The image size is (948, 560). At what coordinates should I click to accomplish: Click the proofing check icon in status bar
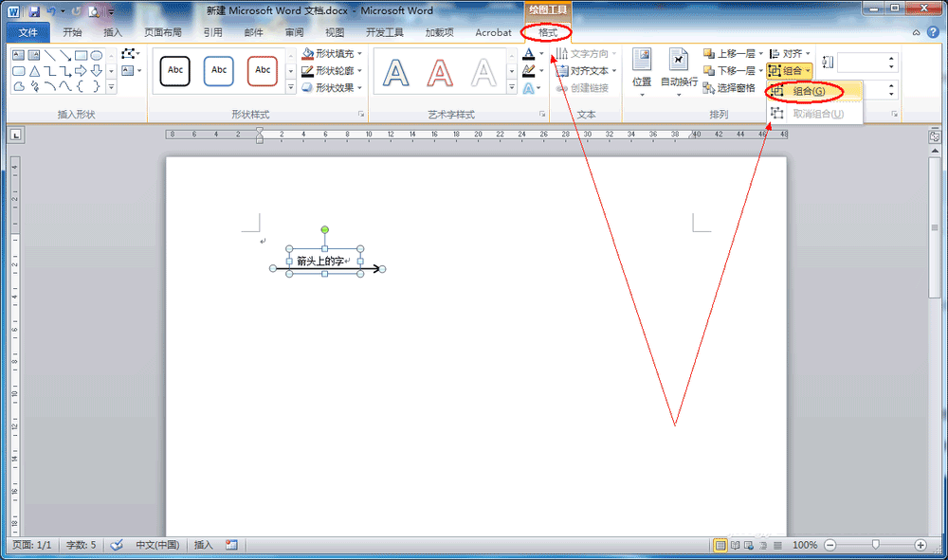coord(117,546)
